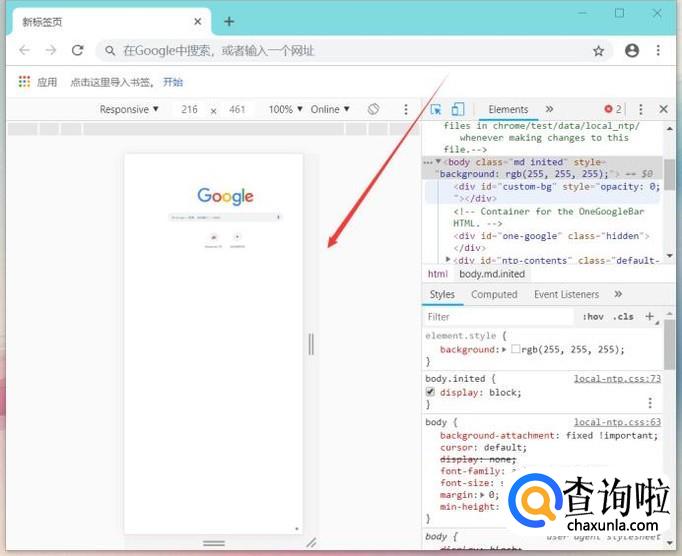Open the 100% zoom dropdown
682x556 pixels.
(285, 109)
